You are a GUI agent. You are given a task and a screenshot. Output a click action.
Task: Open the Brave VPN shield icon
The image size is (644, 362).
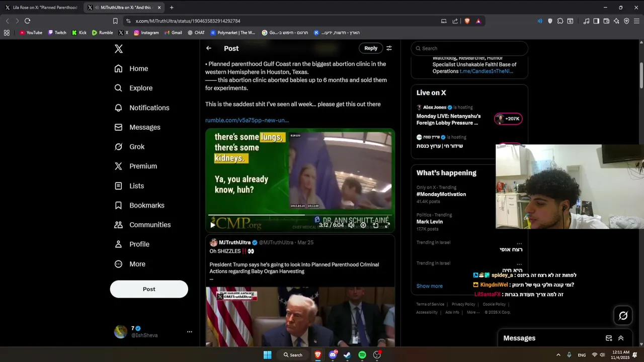click(x=626, y=21)
